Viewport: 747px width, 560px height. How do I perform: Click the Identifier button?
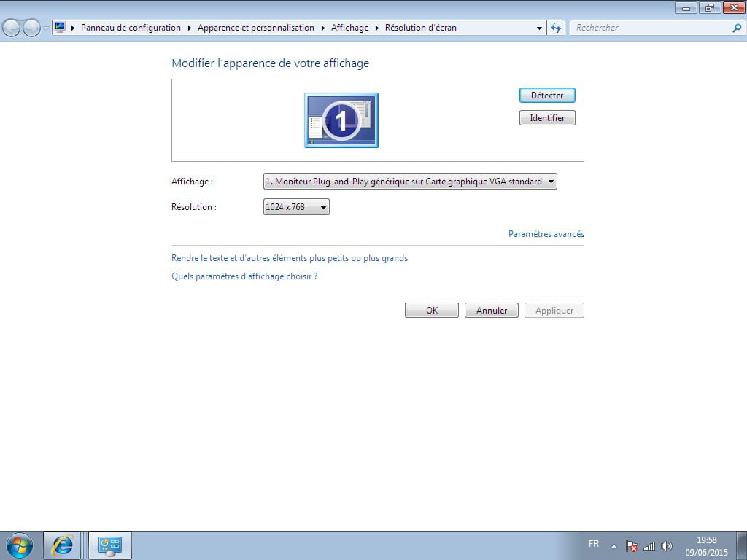pos(547,117)
